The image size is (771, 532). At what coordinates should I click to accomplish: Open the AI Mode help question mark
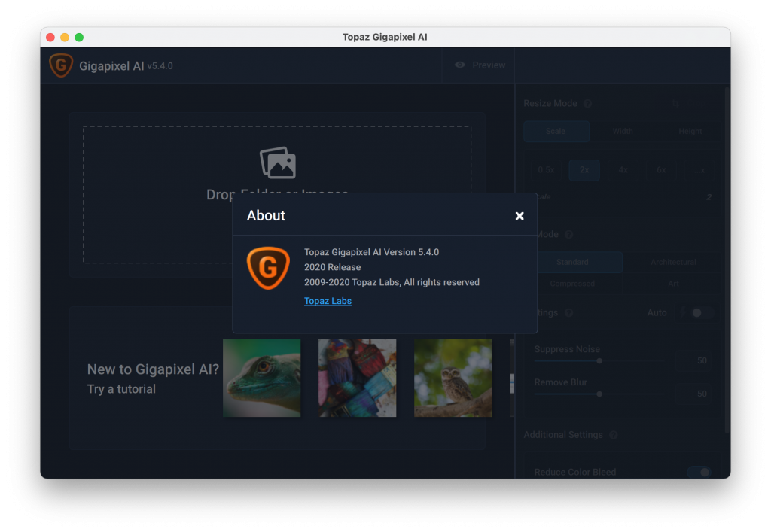click(x=568, y=234)
